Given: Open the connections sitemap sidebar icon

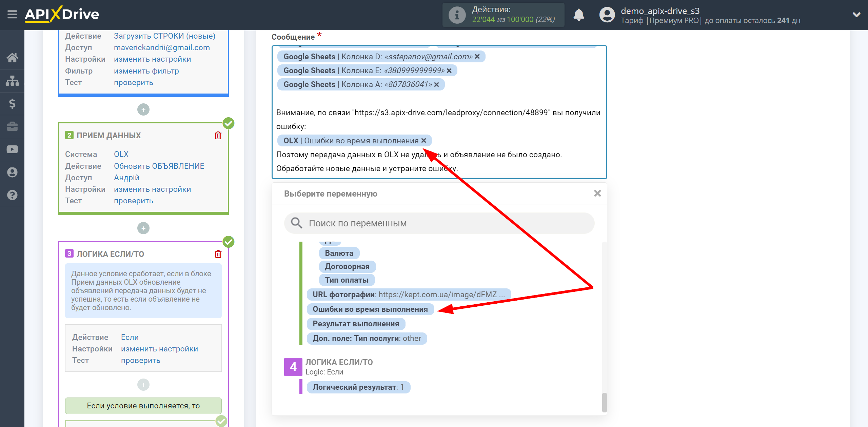Looking at the screenshot, I should [x=12, y=81].
